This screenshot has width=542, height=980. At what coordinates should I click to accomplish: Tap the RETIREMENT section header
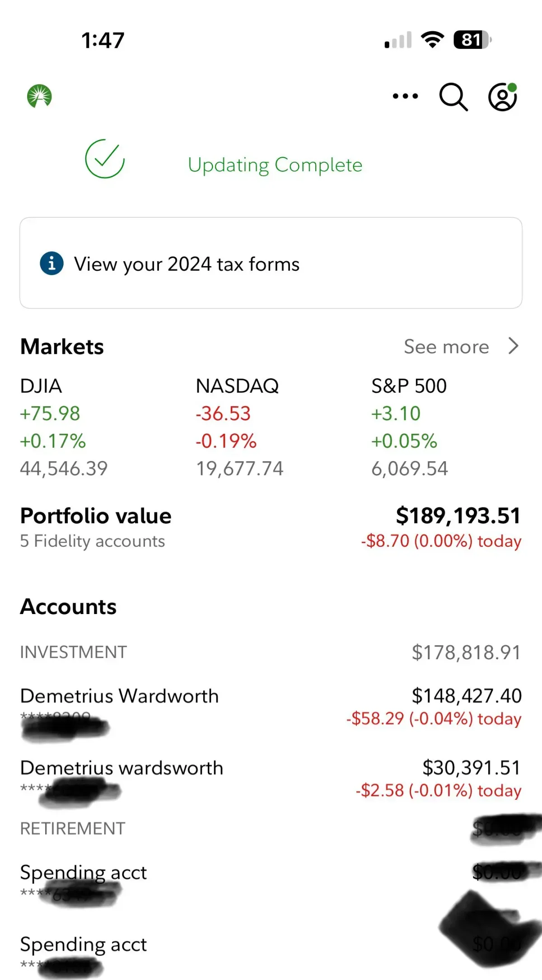click(73, 829)
